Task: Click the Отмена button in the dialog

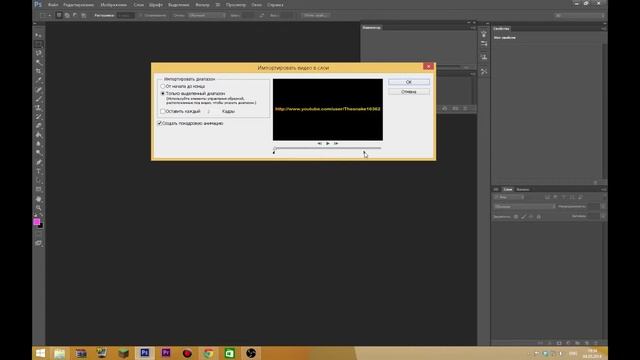Action: click(409, 92)
